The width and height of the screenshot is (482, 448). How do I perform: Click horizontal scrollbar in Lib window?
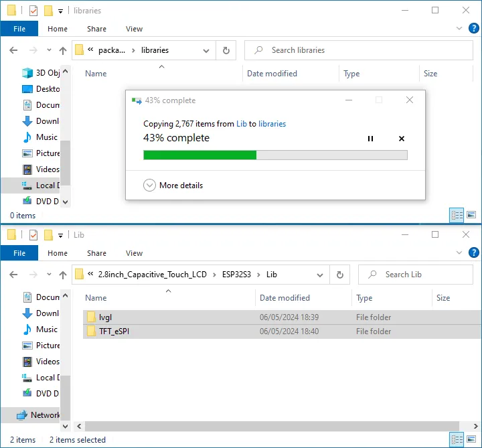(272, 426)
